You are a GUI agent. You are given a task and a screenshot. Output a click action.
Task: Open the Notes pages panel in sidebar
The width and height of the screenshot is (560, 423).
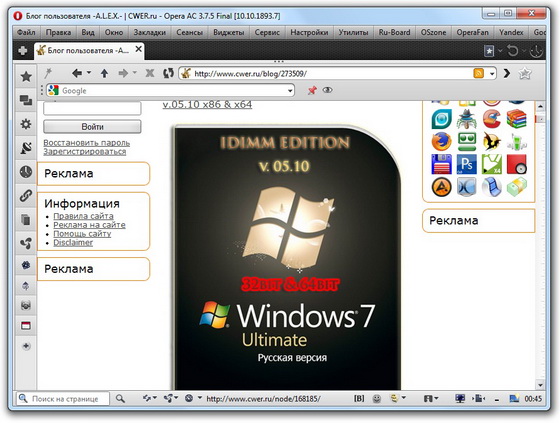26,219
